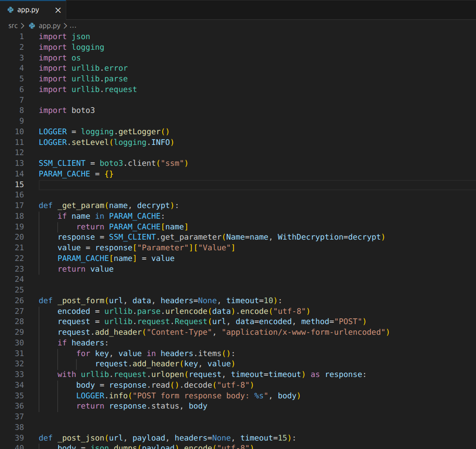The image size is (476, 449).
Task: Click urlopen on line 33
Action: tap(168, 374)
